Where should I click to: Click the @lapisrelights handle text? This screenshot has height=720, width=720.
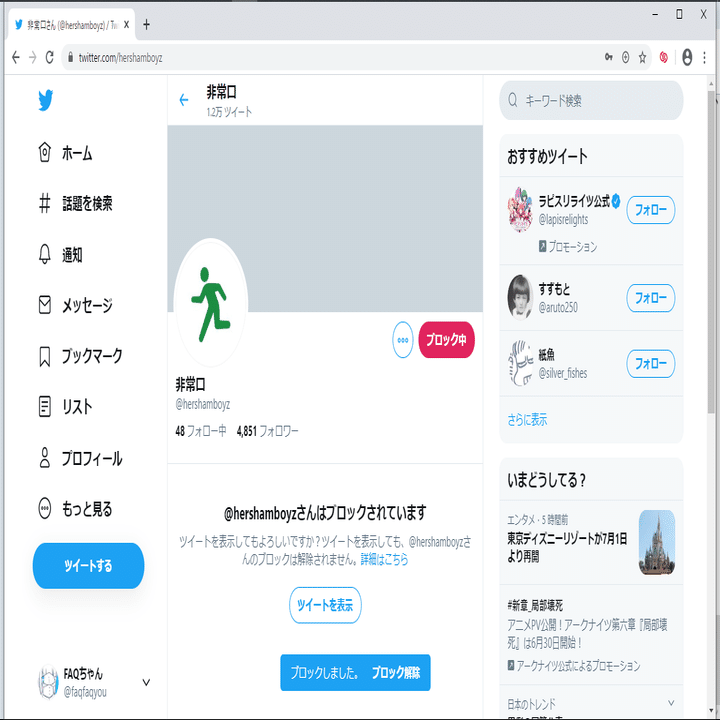tap(563, 219)
